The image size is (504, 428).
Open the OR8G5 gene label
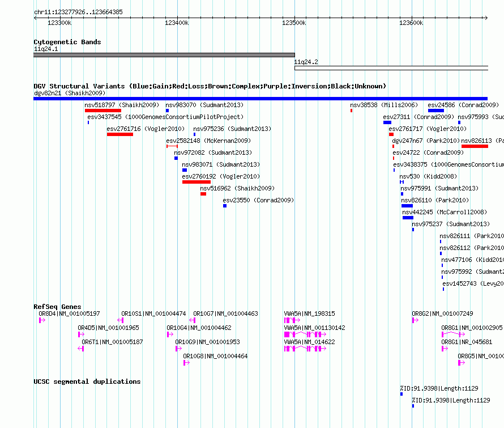coord(481,356)
